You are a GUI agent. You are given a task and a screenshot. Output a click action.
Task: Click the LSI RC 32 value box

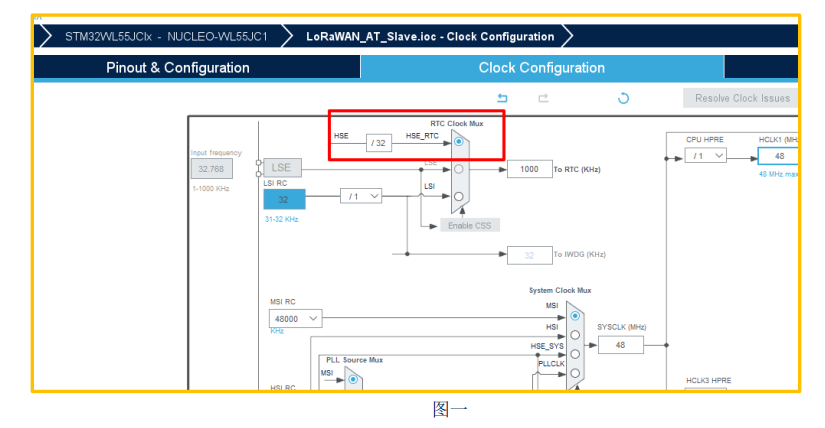[284, 200]
